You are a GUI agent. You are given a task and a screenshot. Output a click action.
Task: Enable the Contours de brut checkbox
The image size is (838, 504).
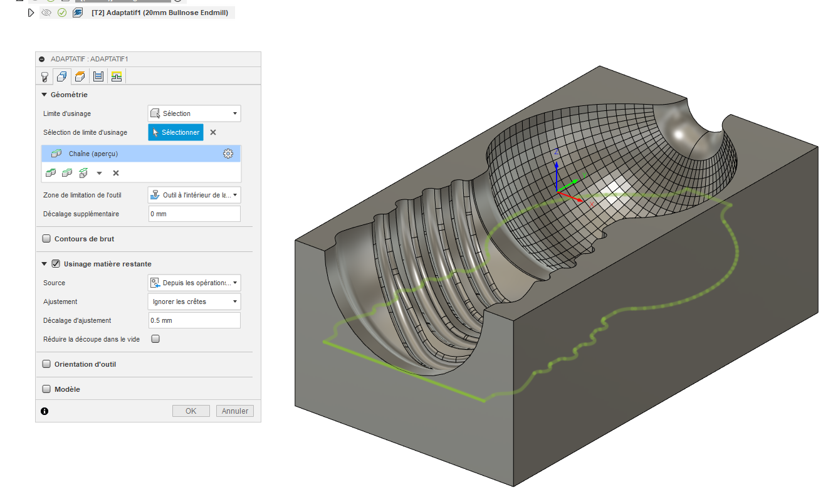[x=46, y=239]
